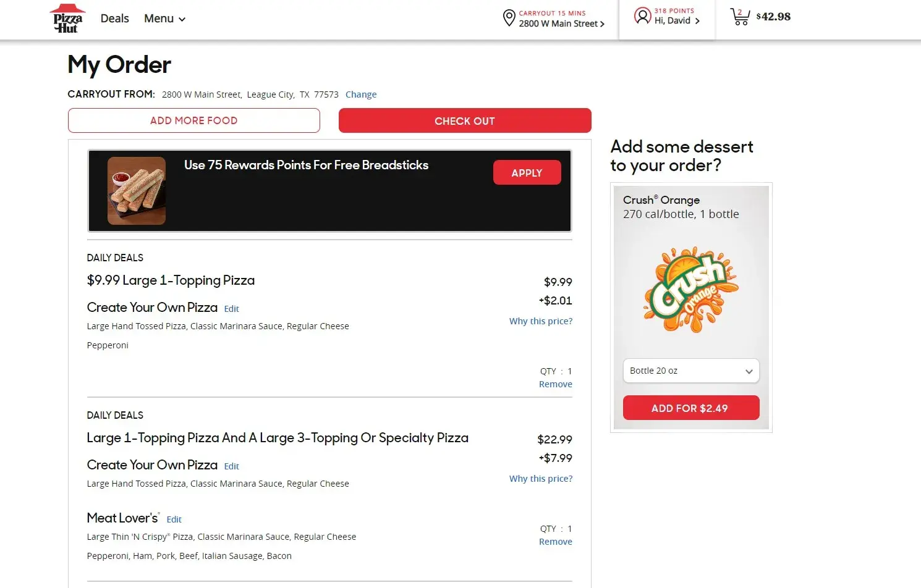Click the Pizza Hut logo
The image size is (921, 588).
[67, 19]
